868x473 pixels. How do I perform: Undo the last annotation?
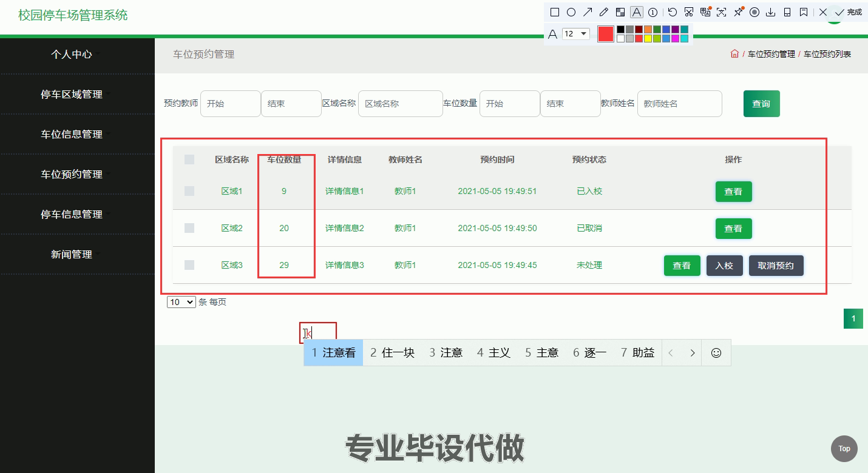click(673, 12)
